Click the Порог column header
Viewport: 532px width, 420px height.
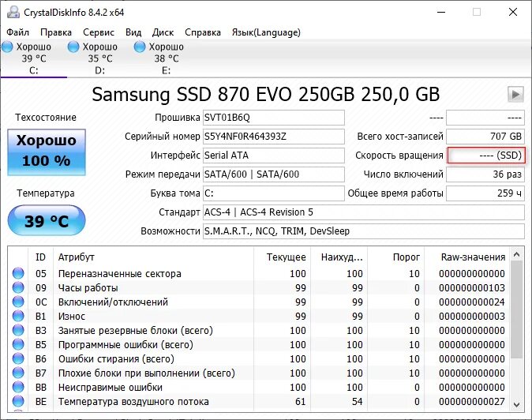395,257
